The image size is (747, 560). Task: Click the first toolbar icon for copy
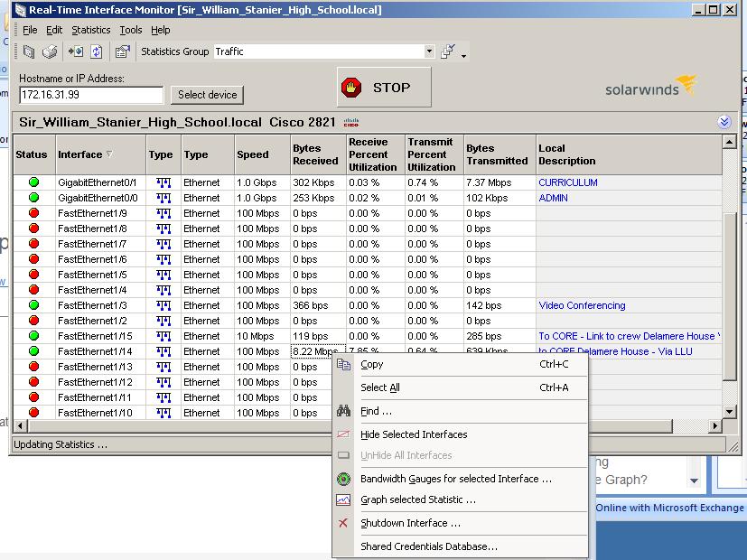click(29, 51)
